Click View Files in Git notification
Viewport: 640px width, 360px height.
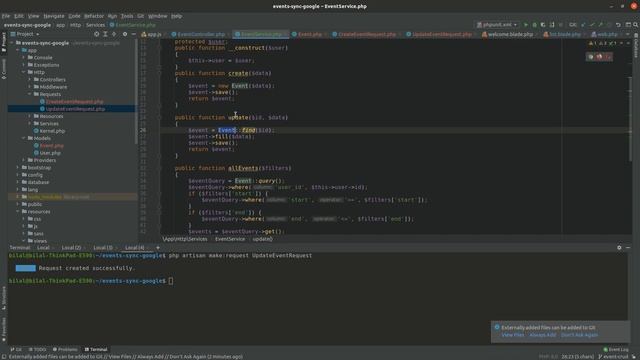click(513, 335)
